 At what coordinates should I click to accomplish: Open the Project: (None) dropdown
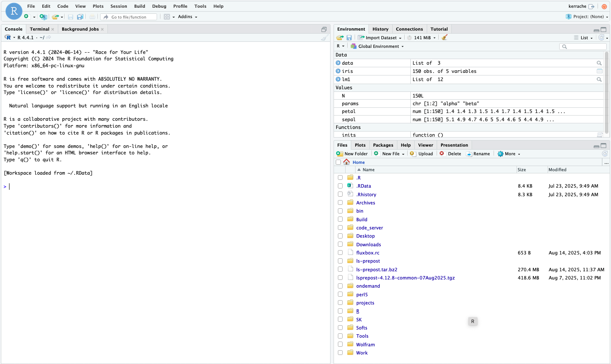587,17
